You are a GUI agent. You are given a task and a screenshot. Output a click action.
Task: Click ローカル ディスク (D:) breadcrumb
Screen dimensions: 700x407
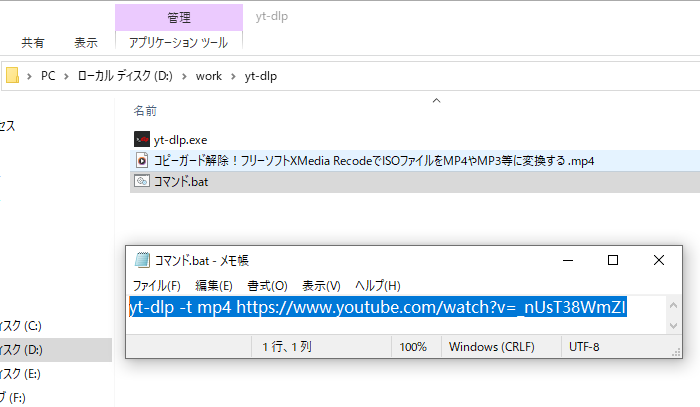[125, 76]
